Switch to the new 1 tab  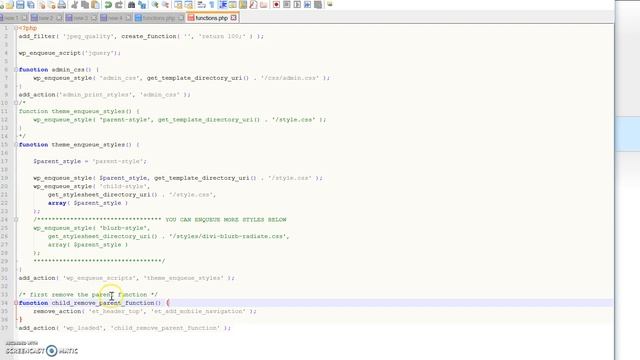point(12,18)
